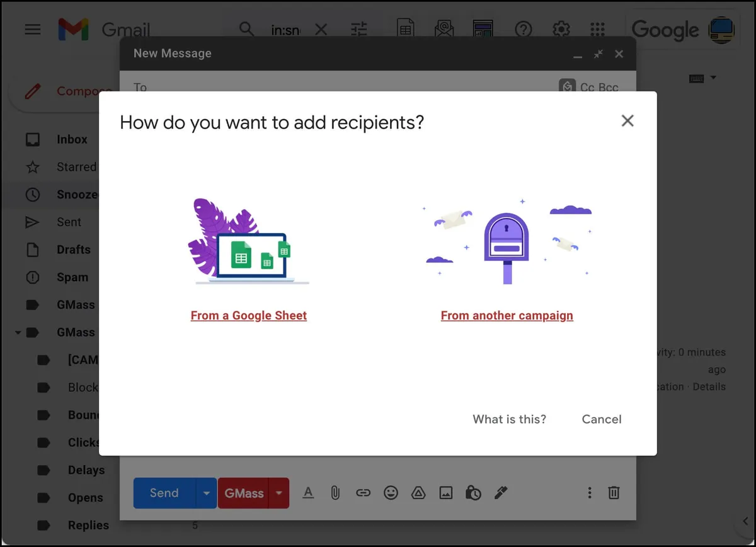The width and height of the screenshot is (756, 547).
Task: Click the insert link icon
Action: tap(363, 493)
